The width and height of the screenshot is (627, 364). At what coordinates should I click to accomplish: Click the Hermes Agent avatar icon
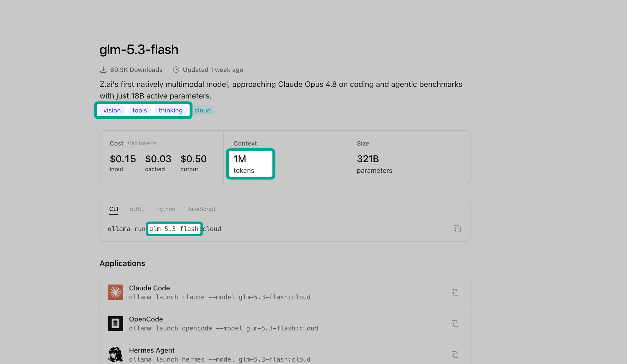(115, 354)
